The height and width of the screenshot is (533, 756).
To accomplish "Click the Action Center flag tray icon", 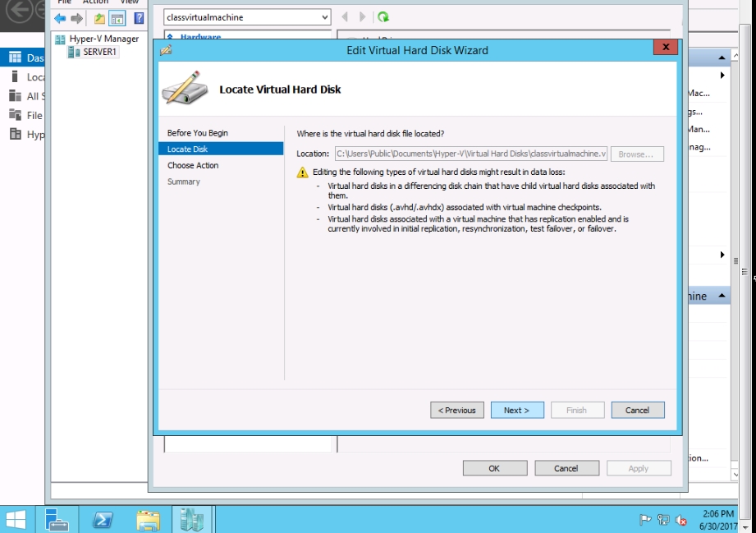I will pyautogui.click(x=644, y=520).
